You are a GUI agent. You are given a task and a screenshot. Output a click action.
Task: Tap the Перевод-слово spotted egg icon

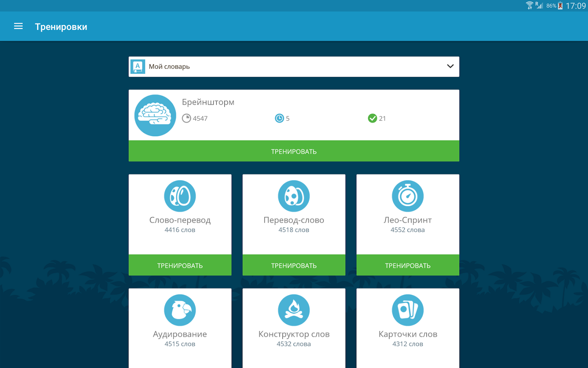pyautogui.click(x=294, y=196)
